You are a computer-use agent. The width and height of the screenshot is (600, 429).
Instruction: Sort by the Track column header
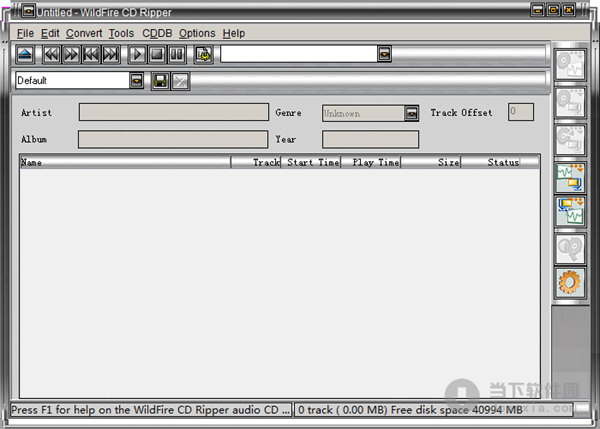click(256, 162)
